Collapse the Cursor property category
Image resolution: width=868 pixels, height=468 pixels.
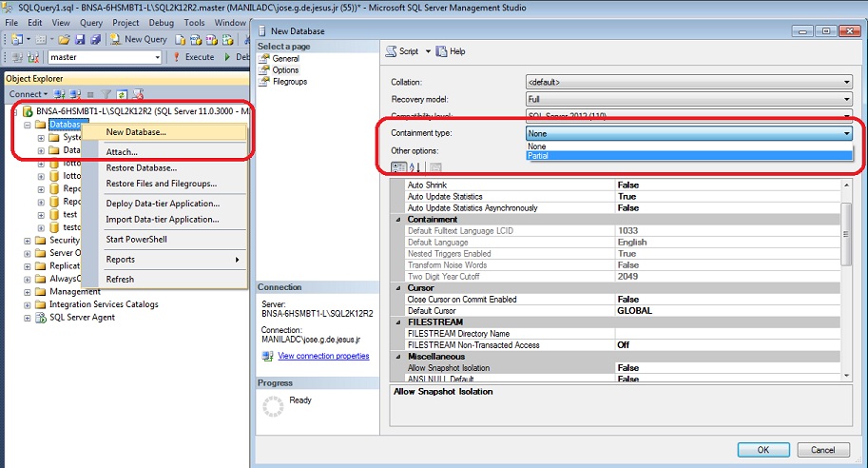[x=398, y=288]
